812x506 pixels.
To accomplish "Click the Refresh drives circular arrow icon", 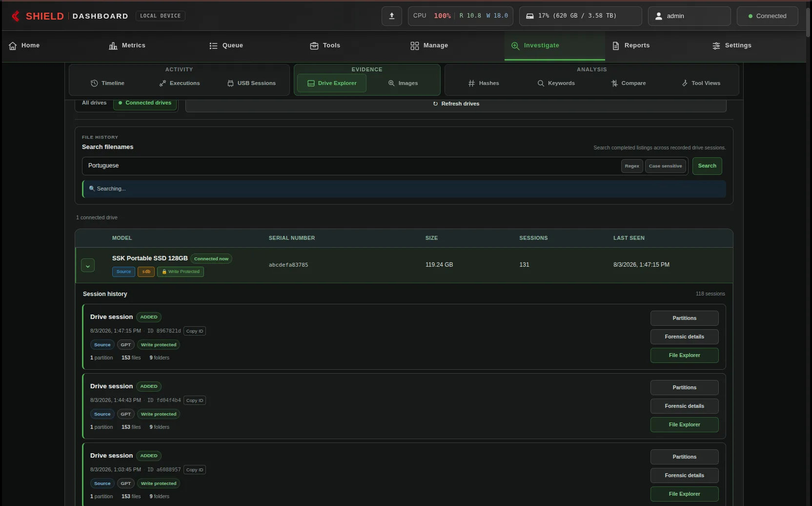I will point(435,104).
